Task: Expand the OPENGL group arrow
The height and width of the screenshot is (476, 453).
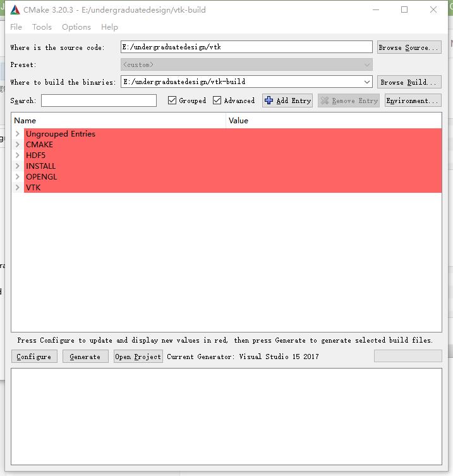Action: click(18, 176)
